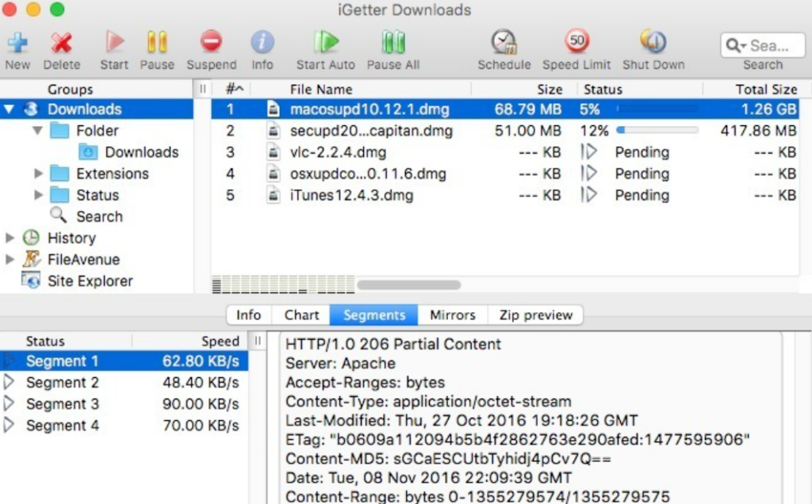
Task: Click the file icon for iTunes12.4.3.dmg
Action: pyautogui.click(x=273, y=195)
